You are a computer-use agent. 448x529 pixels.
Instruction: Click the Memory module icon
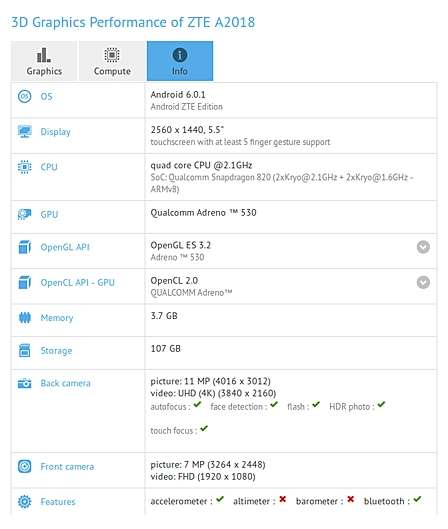pyautogui.click(x=24, y=317)
